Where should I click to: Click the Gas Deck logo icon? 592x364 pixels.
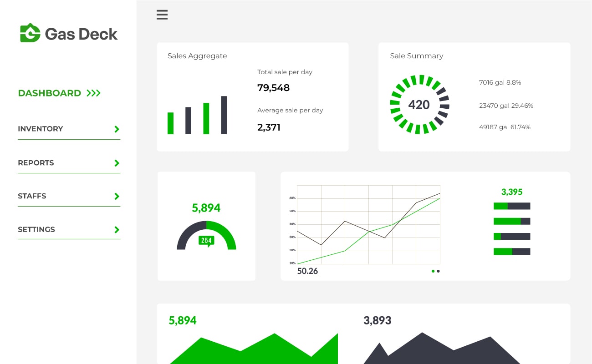click(30, 33)
